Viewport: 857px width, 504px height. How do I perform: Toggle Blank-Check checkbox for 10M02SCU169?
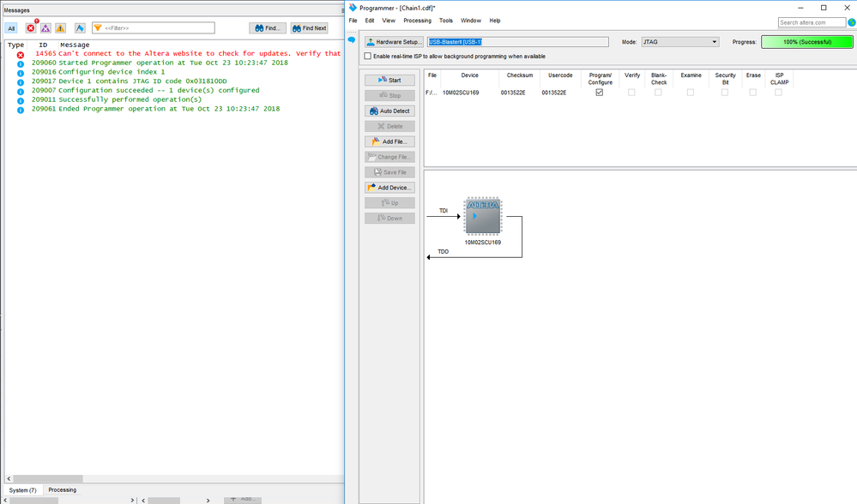pos(658,93)
